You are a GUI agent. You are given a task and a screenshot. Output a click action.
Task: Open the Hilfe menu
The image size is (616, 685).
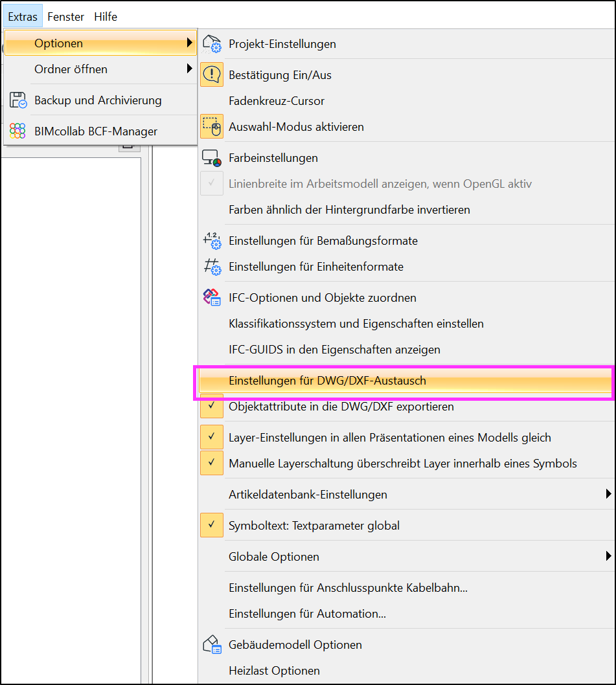point(106,17)
